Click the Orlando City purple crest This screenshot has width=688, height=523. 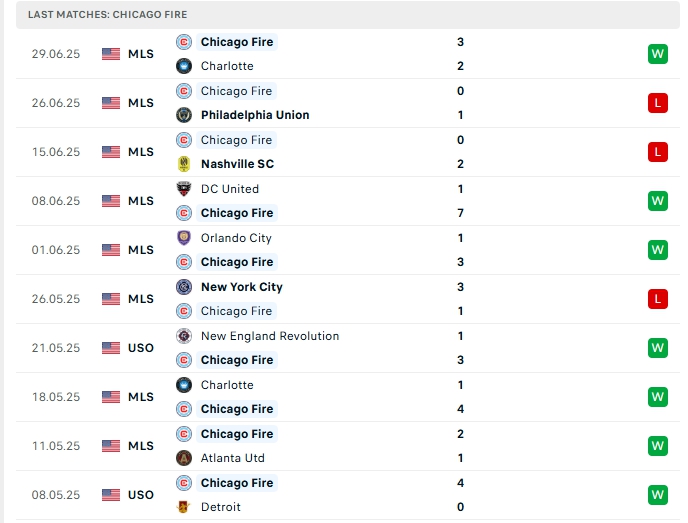[184, 238]
